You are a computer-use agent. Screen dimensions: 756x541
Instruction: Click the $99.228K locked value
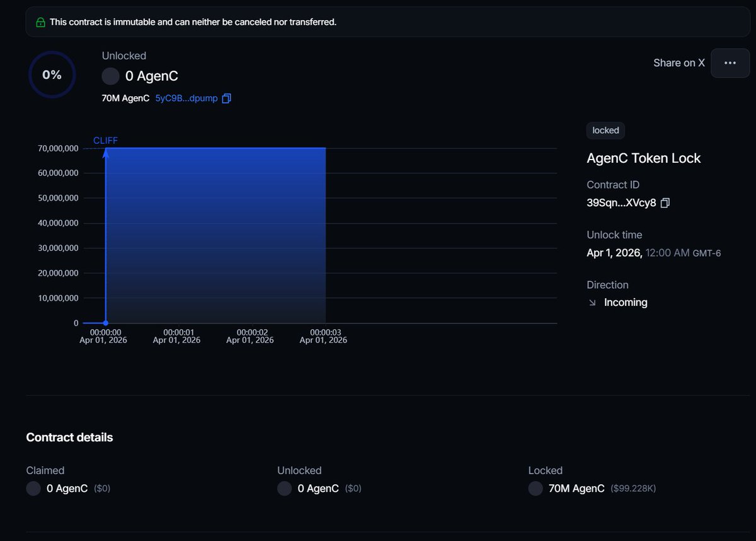633,489
